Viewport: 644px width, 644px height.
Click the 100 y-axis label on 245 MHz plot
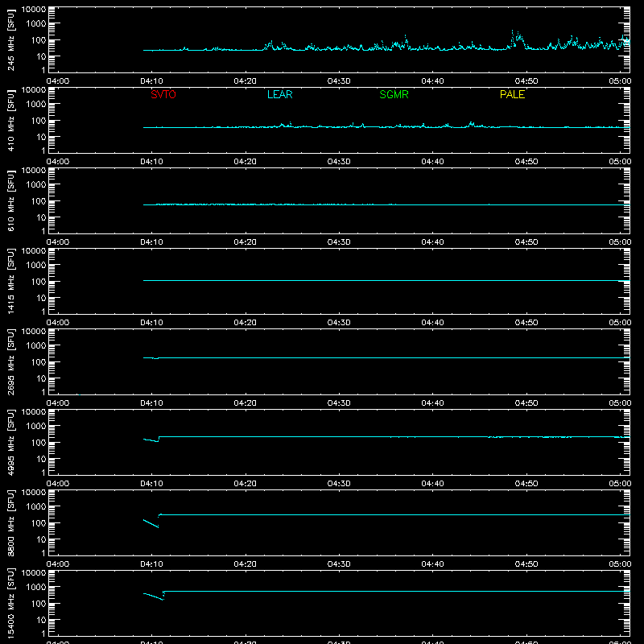(39, 40)
